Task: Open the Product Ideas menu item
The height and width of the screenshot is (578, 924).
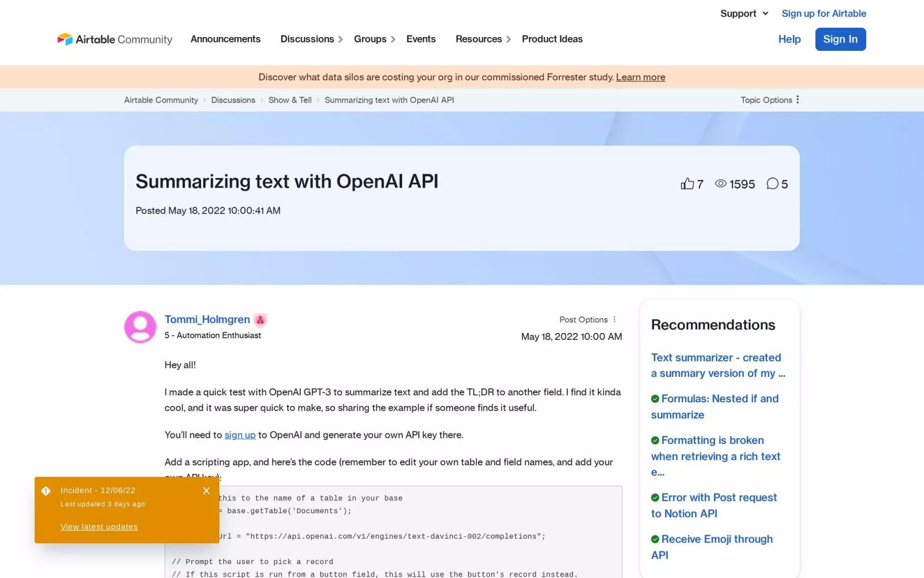Action: (x=552, y=39)
